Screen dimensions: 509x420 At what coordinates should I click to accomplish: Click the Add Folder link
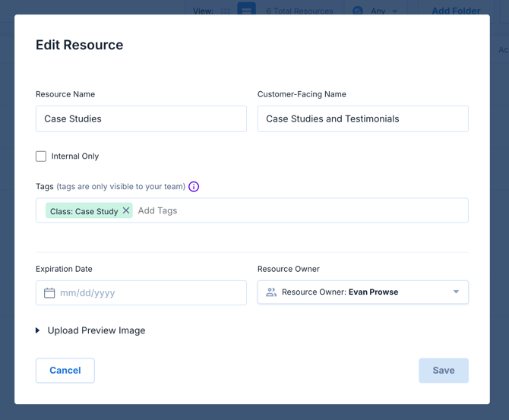[455, 11]
